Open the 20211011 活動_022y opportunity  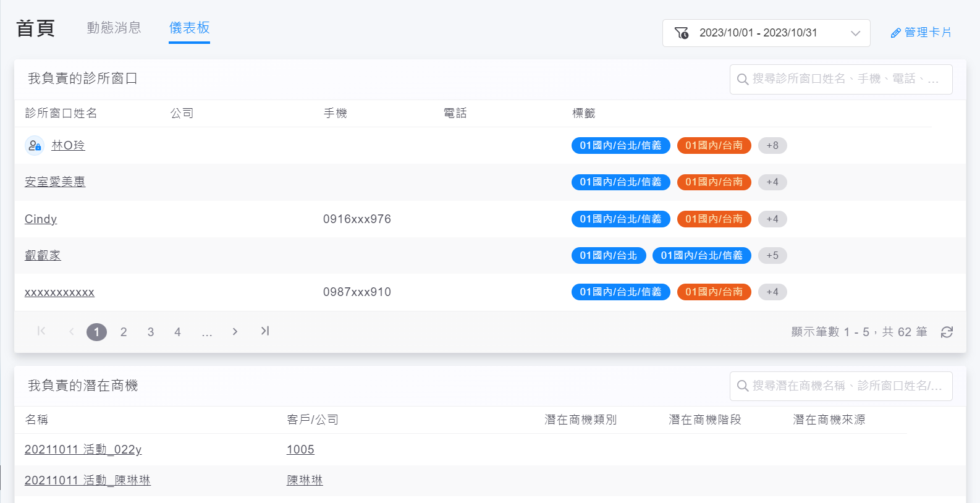83,450
